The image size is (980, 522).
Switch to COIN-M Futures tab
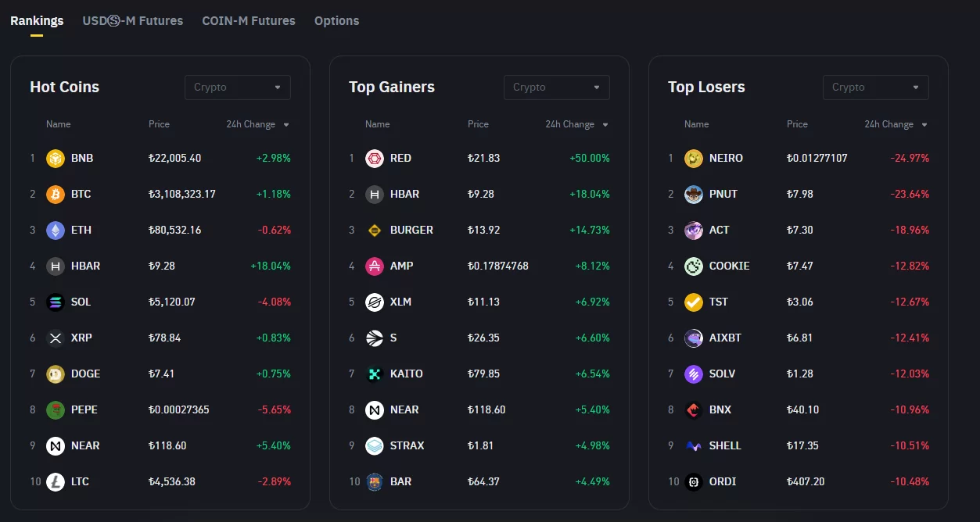(x=249, y=21)
